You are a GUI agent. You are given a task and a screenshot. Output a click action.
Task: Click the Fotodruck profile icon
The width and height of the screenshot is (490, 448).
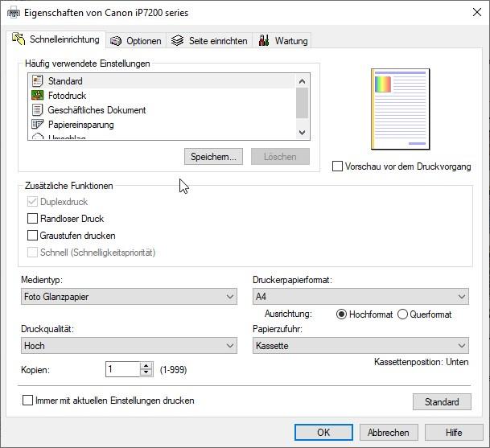(x=38, y=95)
